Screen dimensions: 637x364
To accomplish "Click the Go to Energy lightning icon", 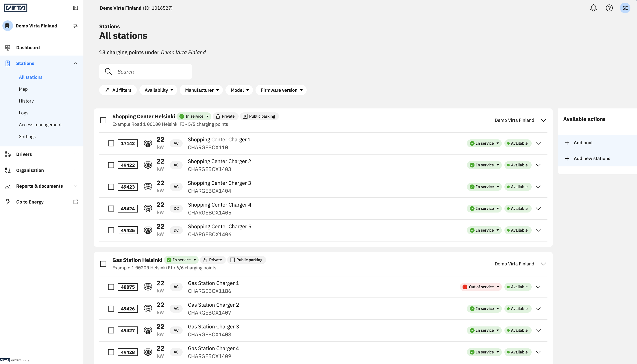I will (x=8, y=202).
